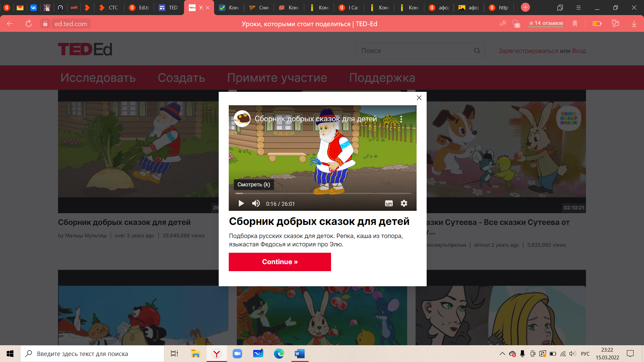Open the tab groups panel icon
The image size is (644, 362).
click(560, 8)
